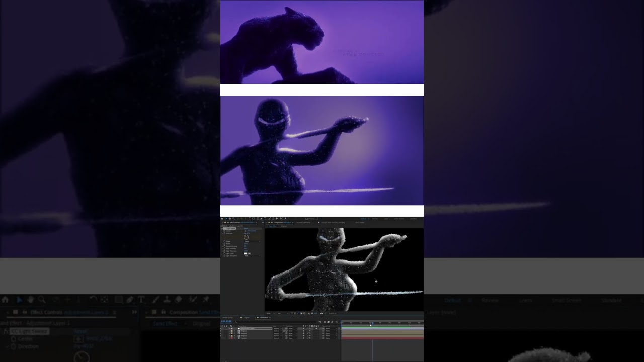Open the viewer magnification dropdown
Screen dimensions: 644x362
click(270, 313)
